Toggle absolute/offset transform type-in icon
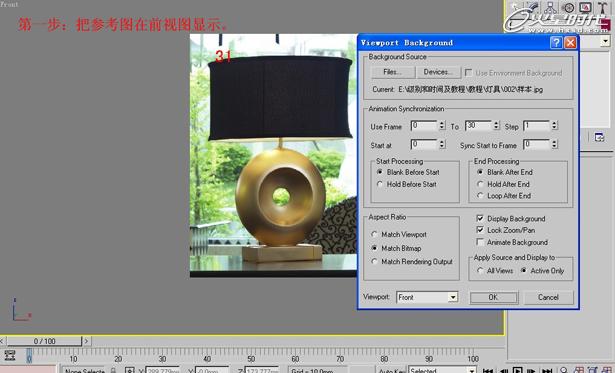This screenshot has width=615, height=373. click(x=129, y=370)
